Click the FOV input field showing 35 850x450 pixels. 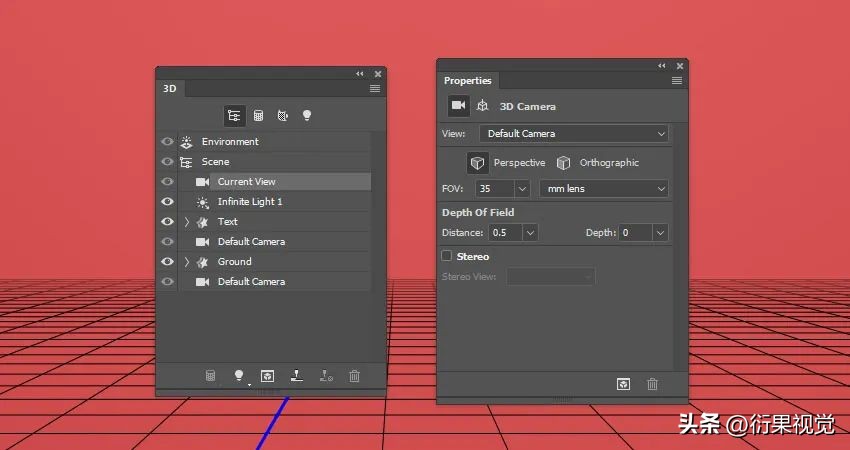point(495,189)
